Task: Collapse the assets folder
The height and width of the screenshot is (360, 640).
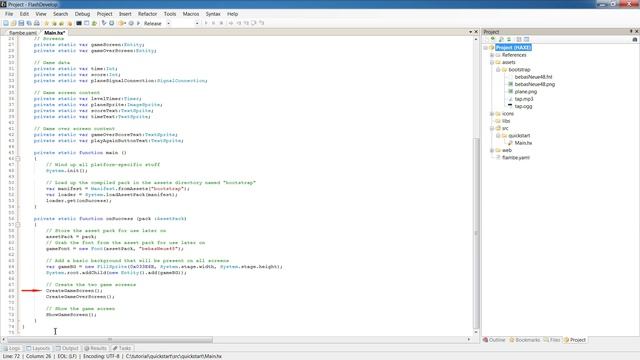Action: (x=492, y=62)
